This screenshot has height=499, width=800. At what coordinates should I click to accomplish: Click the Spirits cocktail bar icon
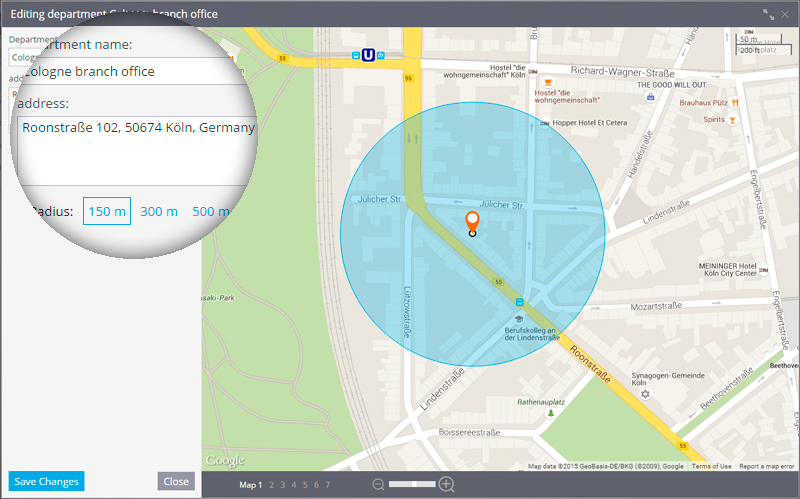[733, 120]
